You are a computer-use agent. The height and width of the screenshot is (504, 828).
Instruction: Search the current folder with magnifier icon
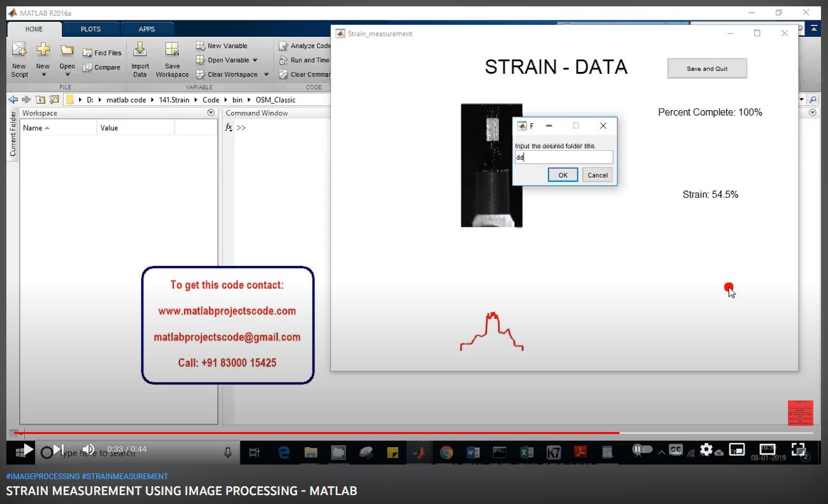pyautogui.click(x=813, y=100)
